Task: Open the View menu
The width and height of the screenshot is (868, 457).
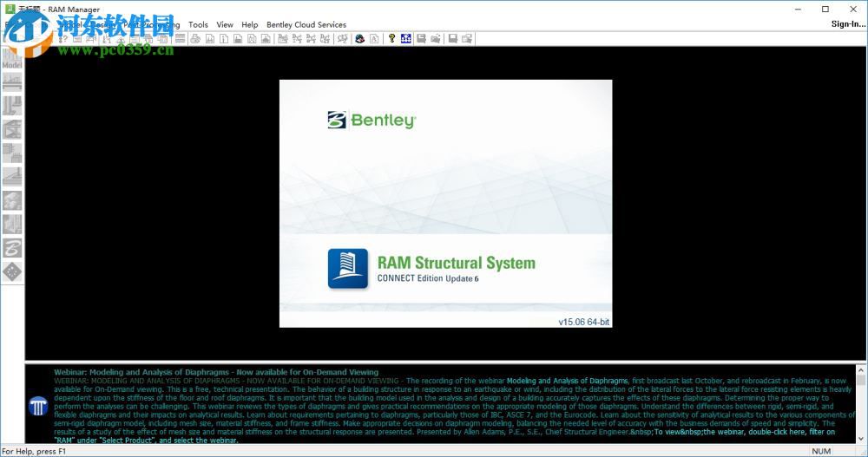Action: pyautogui.click(x=225, y=24)
